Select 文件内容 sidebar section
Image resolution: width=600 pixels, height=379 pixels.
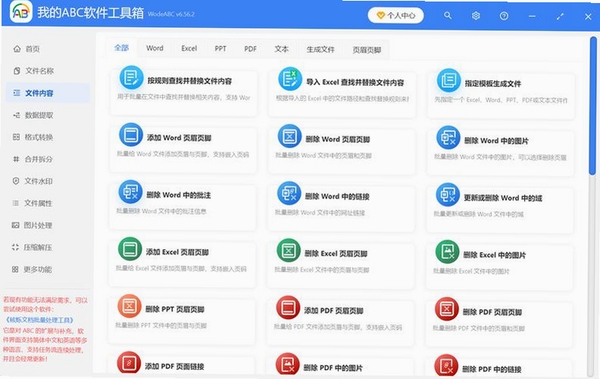coord(48,93)
